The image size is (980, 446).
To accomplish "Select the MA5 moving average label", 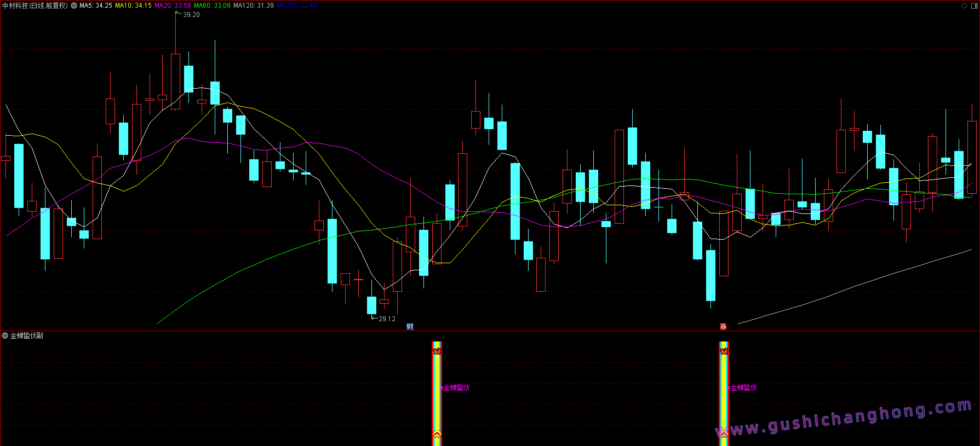I will [x=95, y=5].
